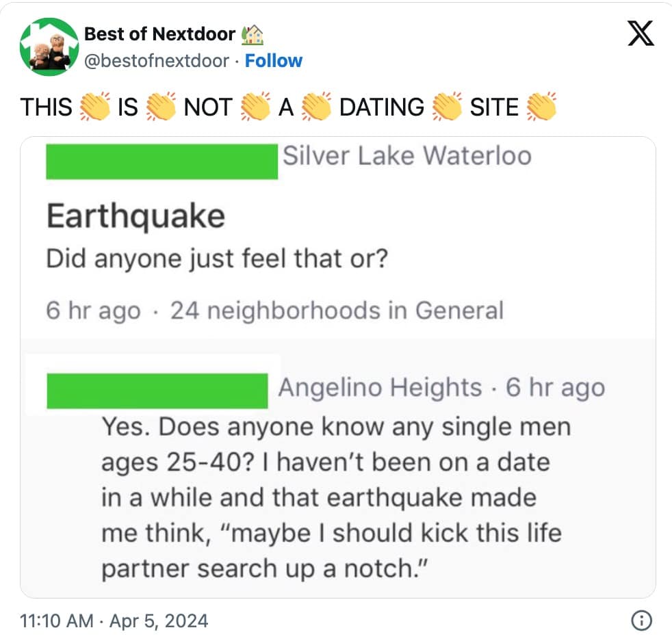
Task: Select the "Silver Lake Waterloo" neighborhood label
Action: pyautogui.click(x=407, y=156)
